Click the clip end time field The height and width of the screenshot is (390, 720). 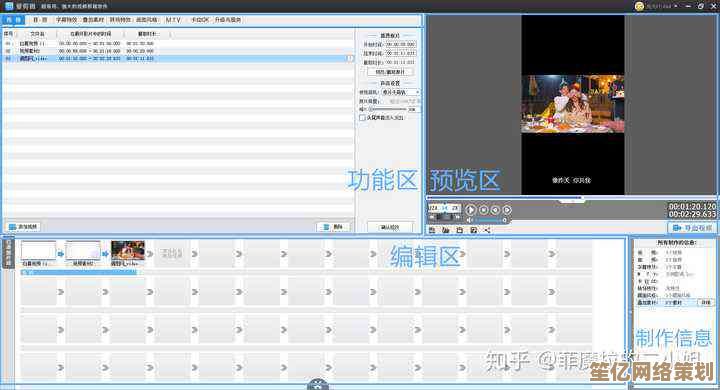click(400, 53)
